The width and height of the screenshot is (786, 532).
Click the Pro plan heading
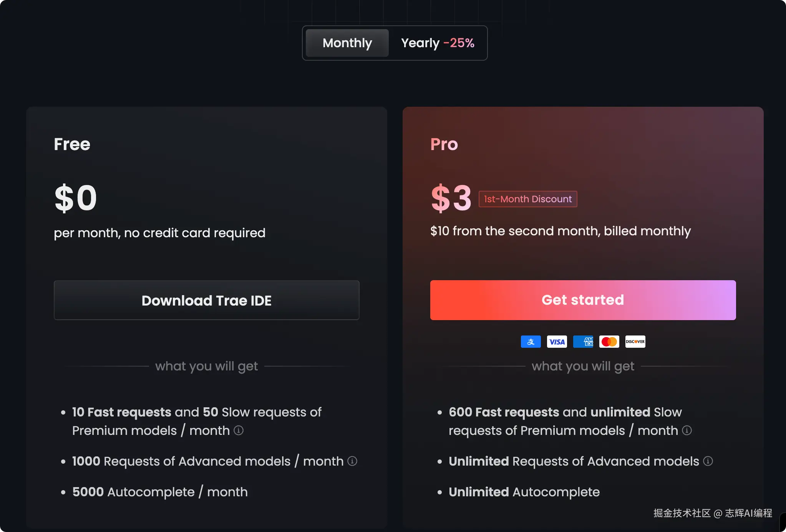click(x=444, y=144)
